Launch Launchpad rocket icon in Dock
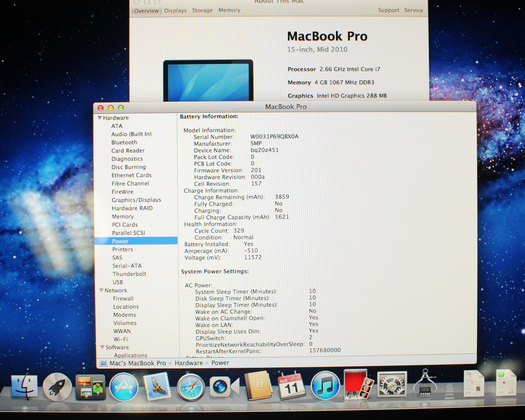Screen dimensions: 525x420 tap(57, 387)
